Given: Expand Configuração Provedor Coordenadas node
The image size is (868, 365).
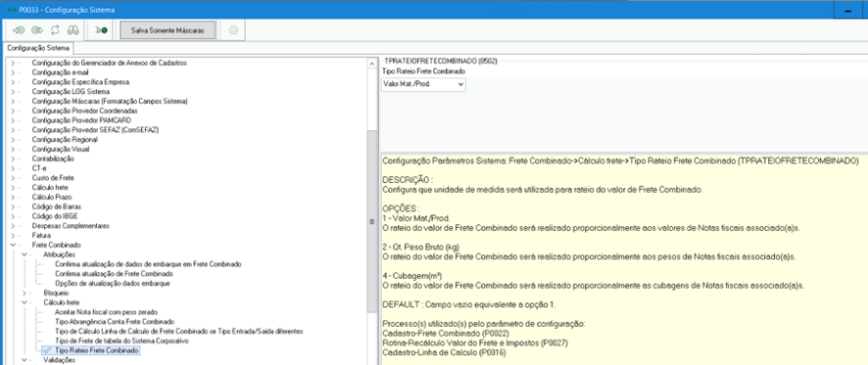Looking at the screenshot, I should pyautogui.click(x=13, y=111).
